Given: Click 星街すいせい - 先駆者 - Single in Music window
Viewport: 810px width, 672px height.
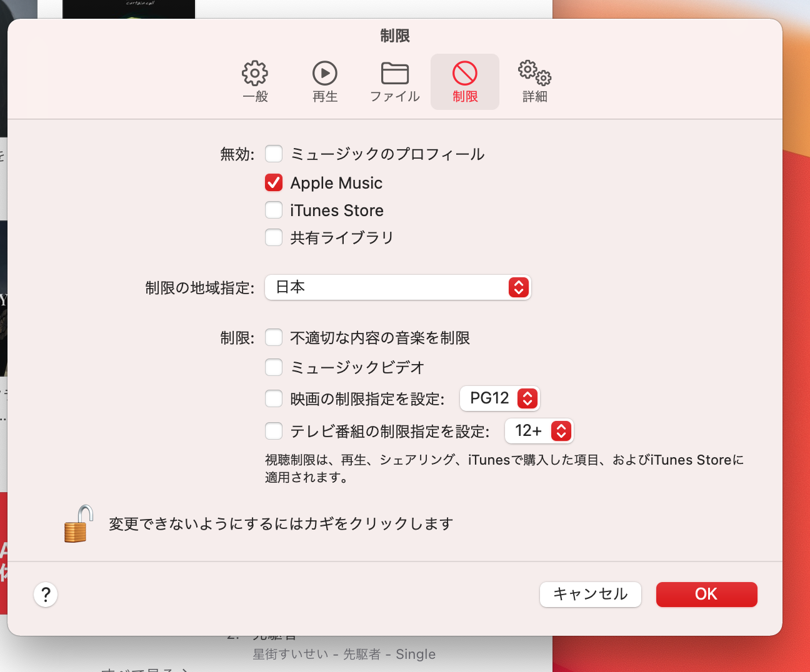Looking at the screenshot, I should (x=344, y=654).
